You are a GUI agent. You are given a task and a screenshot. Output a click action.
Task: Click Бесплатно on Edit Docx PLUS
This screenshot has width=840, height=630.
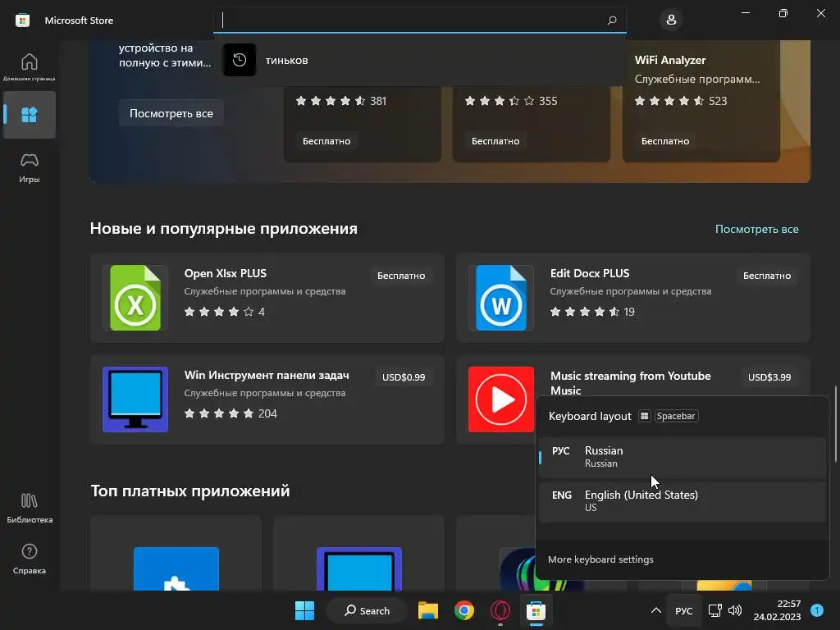pos(767,276)
